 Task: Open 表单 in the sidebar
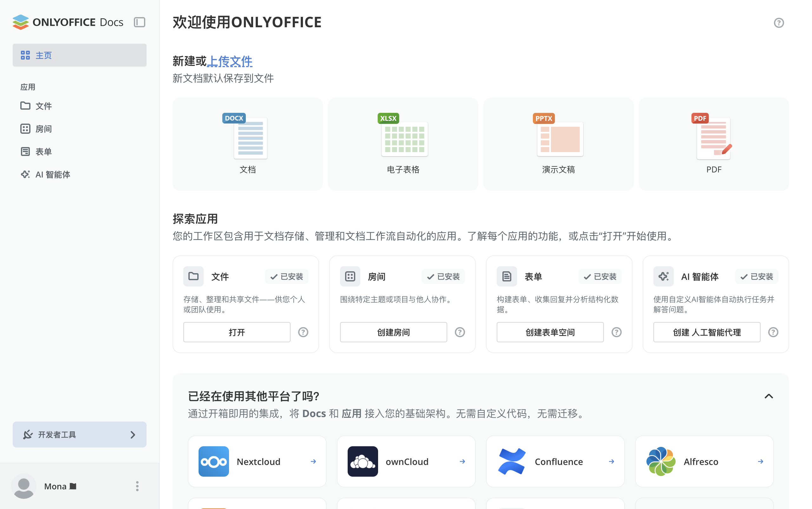pyautogui.click(x=80, y=151)
